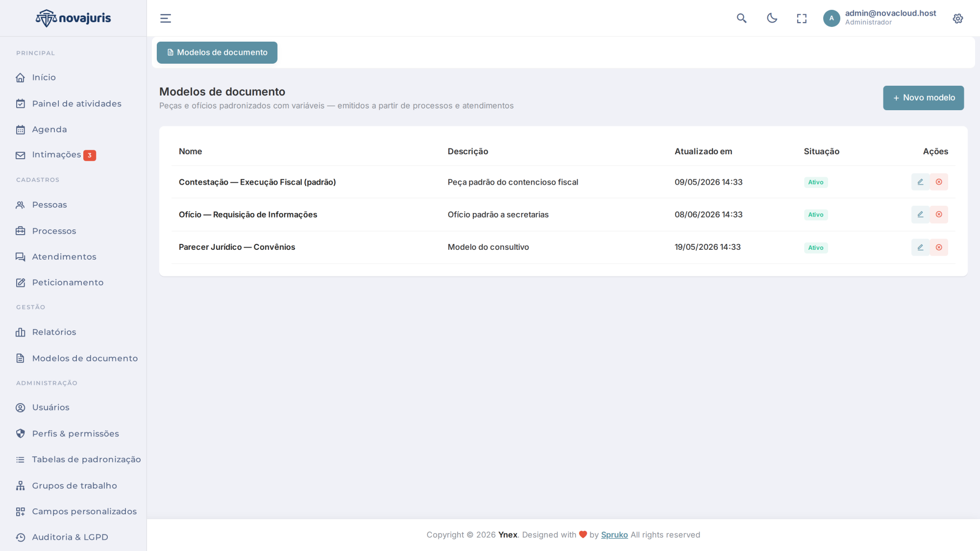
Task: Click the Atualizado em column header
Action: (703, 151)
